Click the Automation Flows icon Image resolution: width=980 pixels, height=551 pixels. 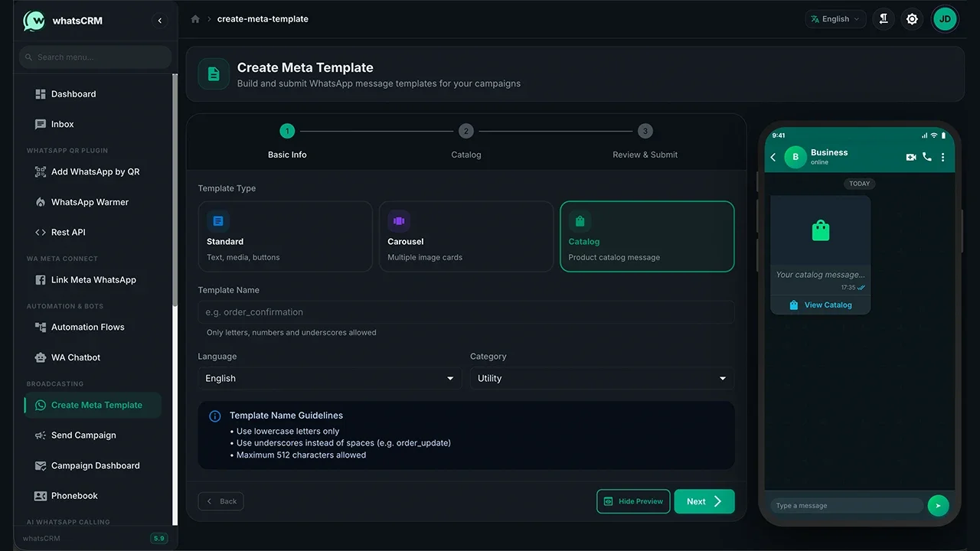pos(41,328)
